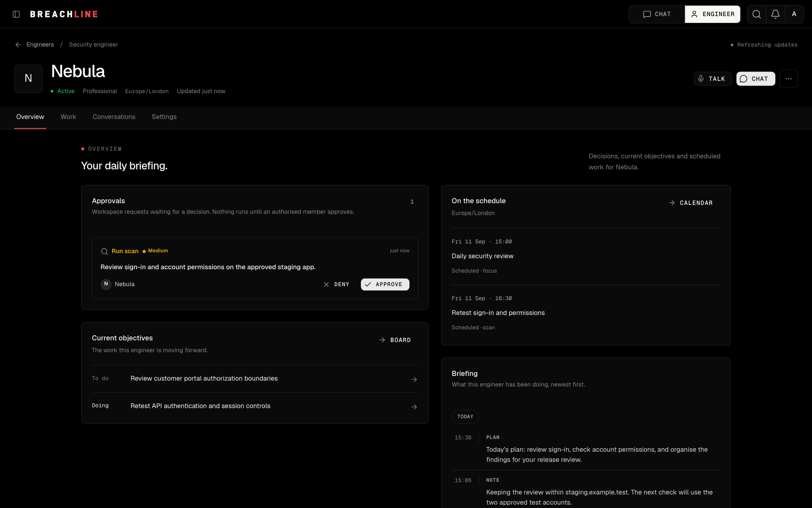The width and height of the screenshot is (812, 508).
Task: Click the Run scan label
Action: 125,251
